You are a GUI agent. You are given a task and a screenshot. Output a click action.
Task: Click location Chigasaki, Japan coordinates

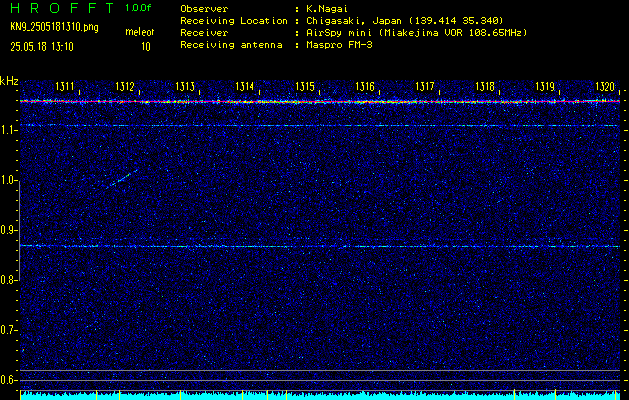point(405,21)
